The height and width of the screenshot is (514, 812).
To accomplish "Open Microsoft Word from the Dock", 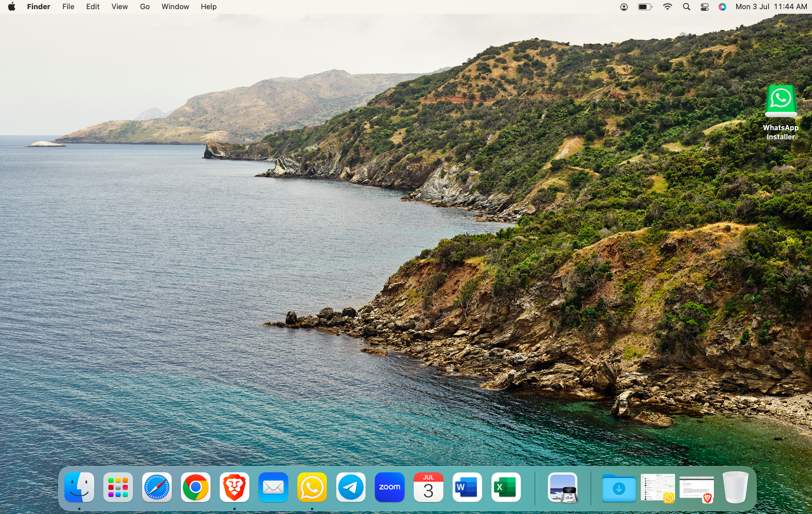I will tap(467, 487).
